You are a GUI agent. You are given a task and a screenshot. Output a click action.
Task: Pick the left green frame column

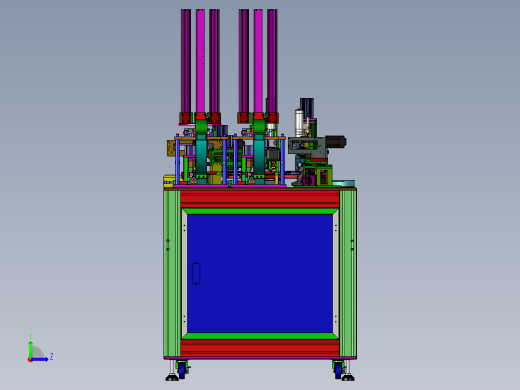[172, 274]
